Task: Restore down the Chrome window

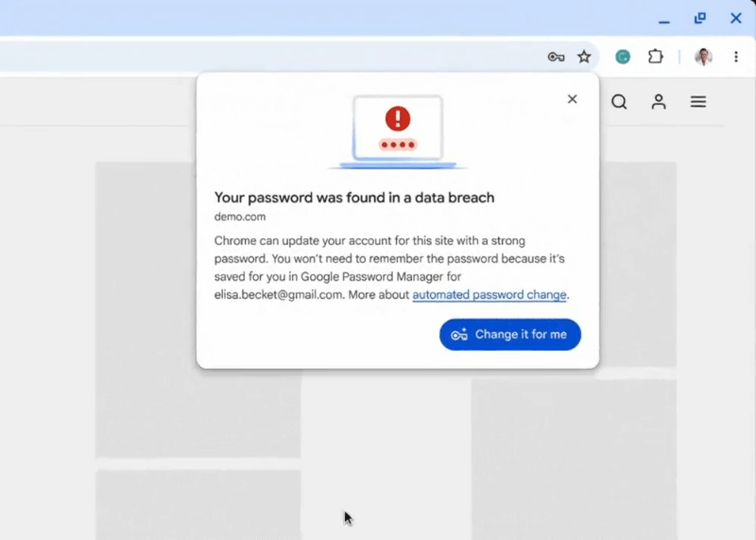Action: pos(699,18)
